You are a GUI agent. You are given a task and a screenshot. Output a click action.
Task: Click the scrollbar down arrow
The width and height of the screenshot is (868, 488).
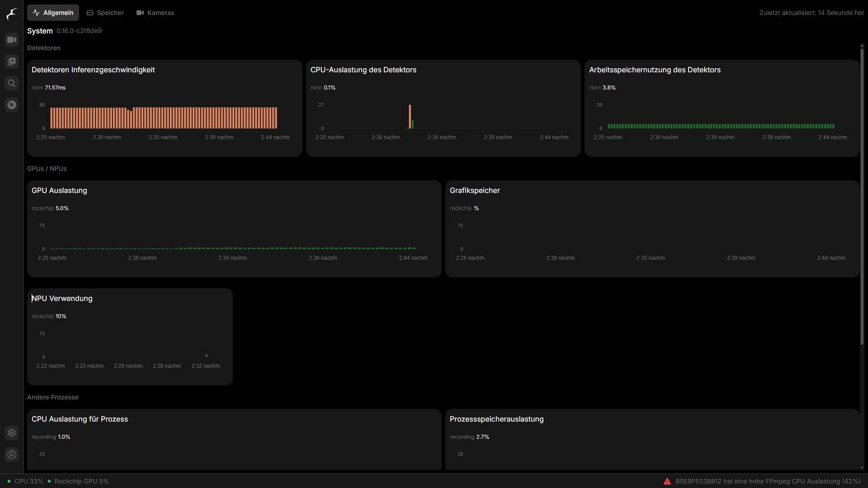(862, 468)
